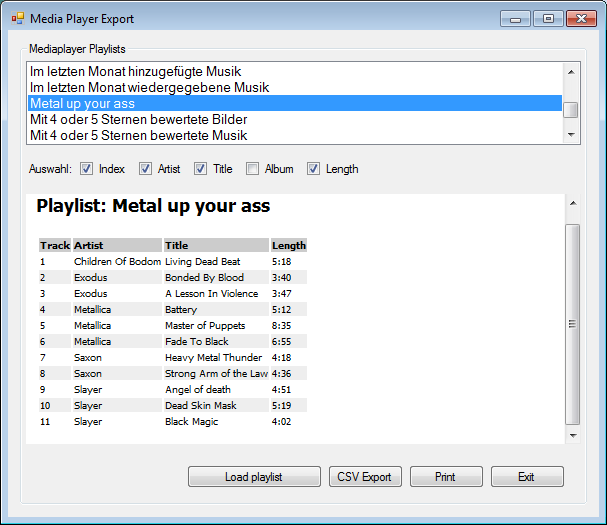Close the Media Player Export window
Screen dimensions: 607x525
pos(581,19)
